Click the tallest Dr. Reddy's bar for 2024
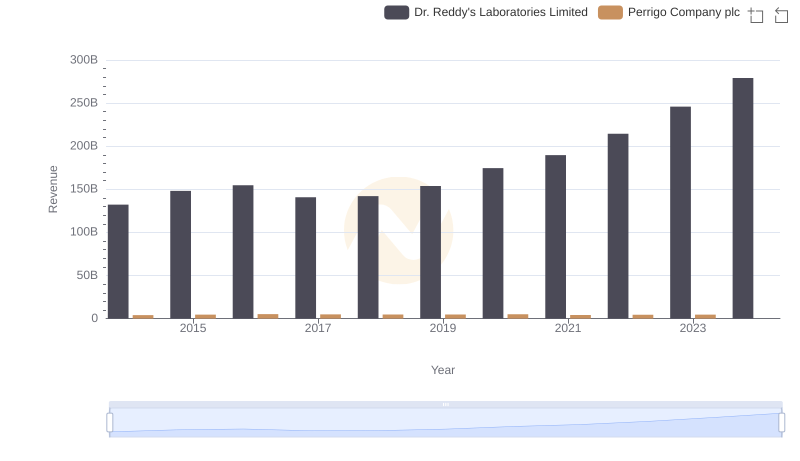This screenshot has width=800, height=461. click(743, 198)
